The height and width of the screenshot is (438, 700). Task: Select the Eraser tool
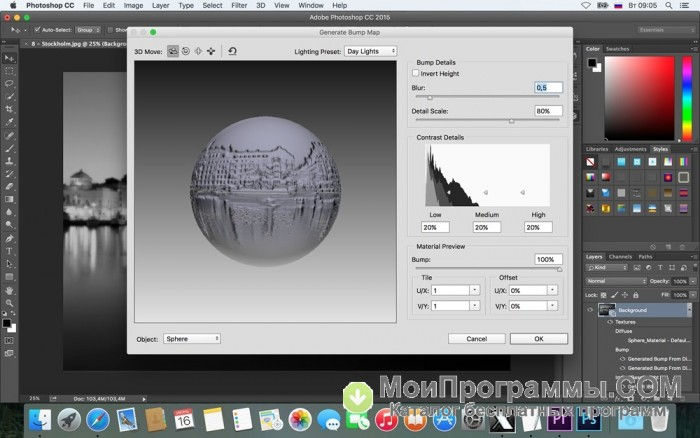coord(9,187)
